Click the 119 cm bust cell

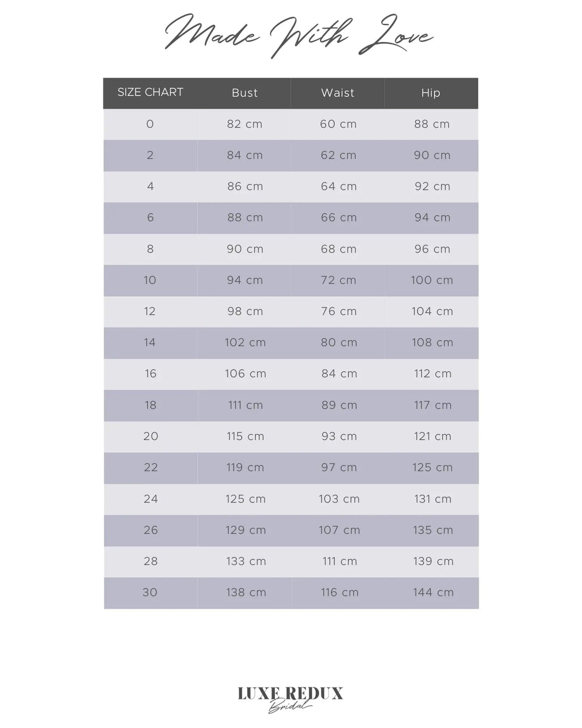point(245,468)
